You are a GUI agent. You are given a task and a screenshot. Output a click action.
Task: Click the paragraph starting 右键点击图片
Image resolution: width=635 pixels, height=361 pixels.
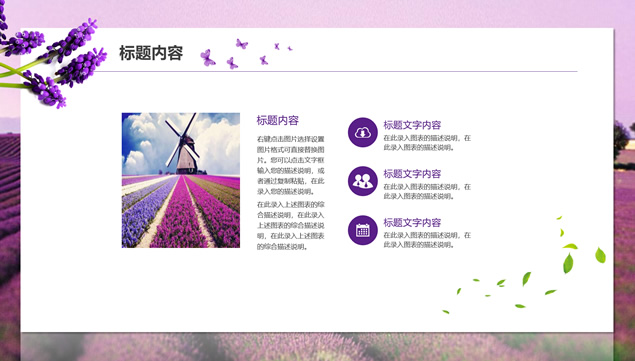click(290, 165)
